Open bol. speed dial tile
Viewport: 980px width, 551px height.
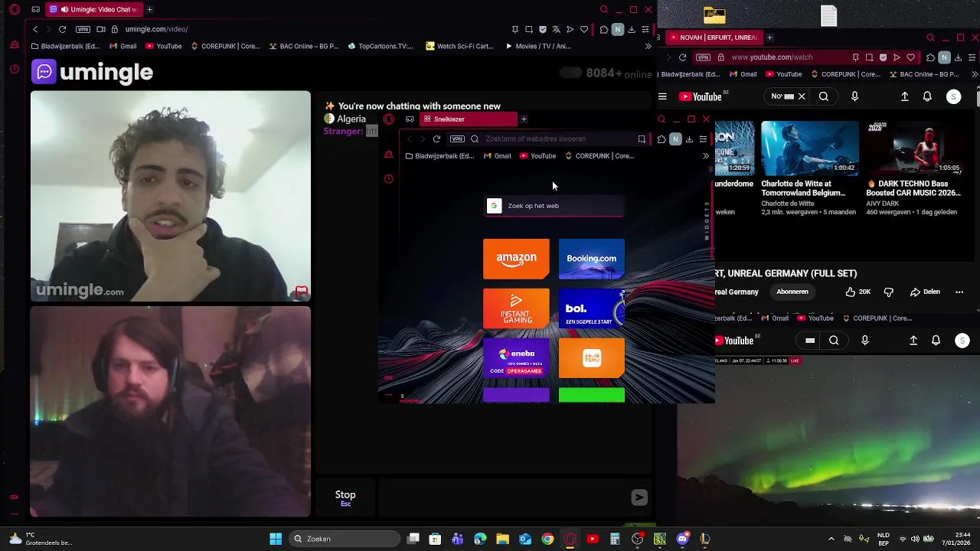click(592, 308)
